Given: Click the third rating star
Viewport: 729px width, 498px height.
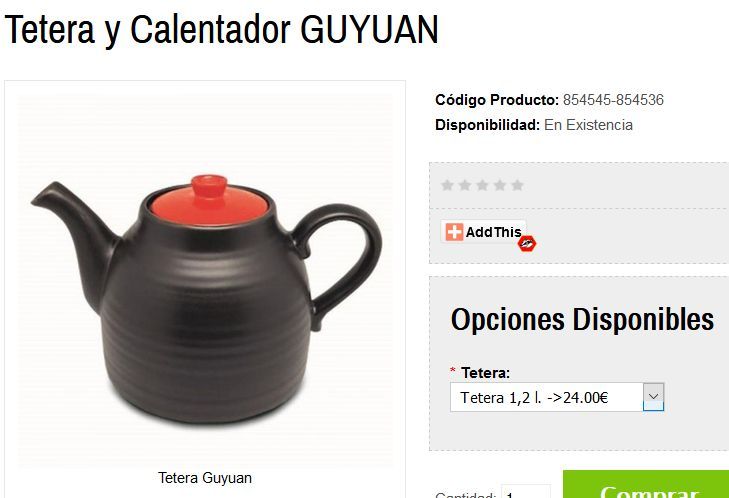Looking at the screenshot, I should [483, 186].
